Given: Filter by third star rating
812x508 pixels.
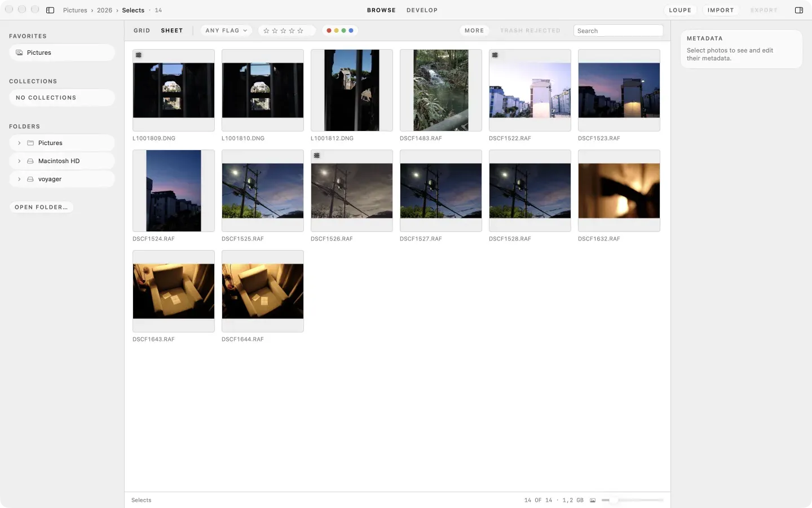Looking at the screenshot, I should (x=283, y=31).
